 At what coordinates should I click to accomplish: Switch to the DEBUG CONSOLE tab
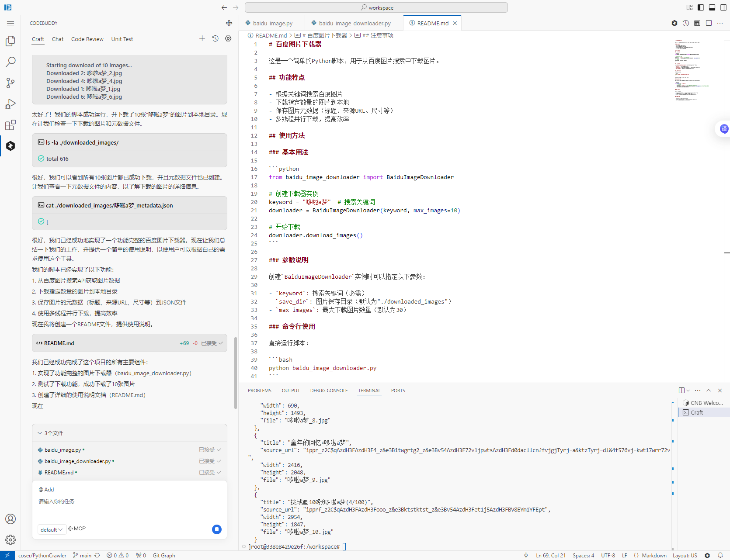(329, 391)
